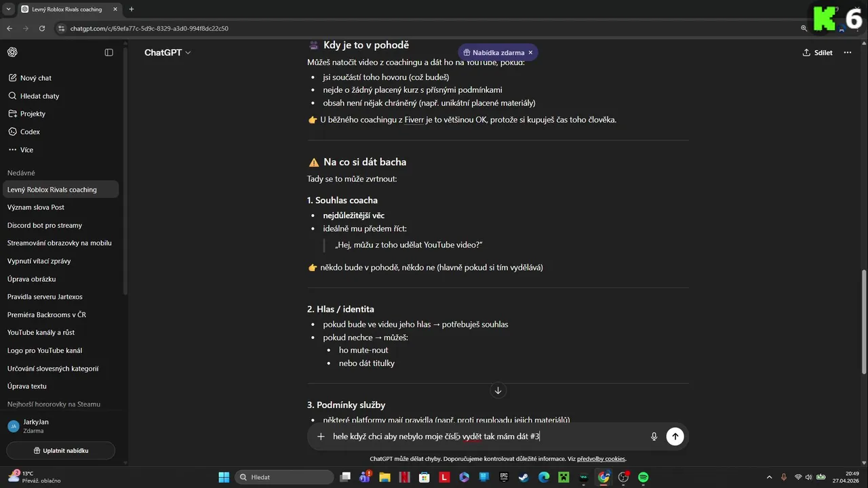Open chat Streamování obrazovky na mobilu

click(61, 243)
